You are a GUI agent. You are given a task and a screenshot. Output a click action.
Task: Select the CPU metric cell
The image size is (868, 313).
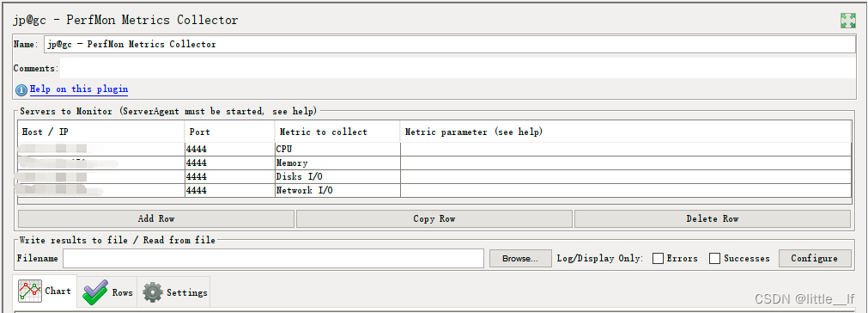coord(337,150)
